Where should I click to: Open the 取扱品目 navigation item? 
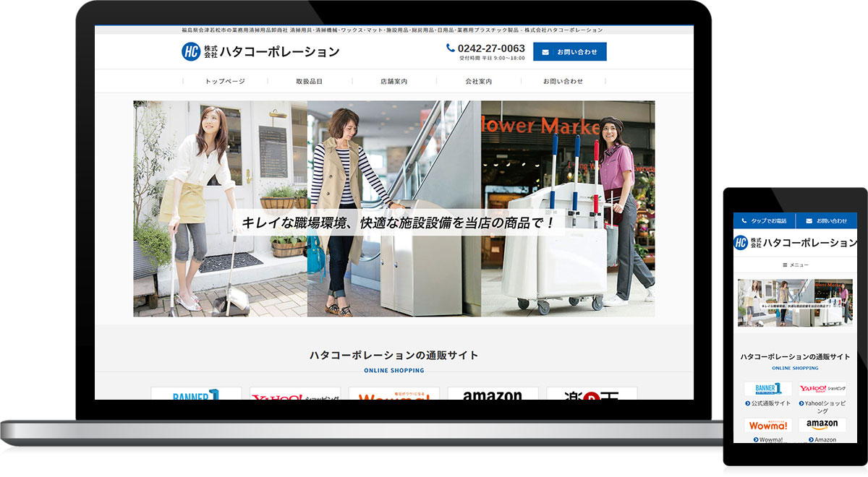tap(309, 81)
